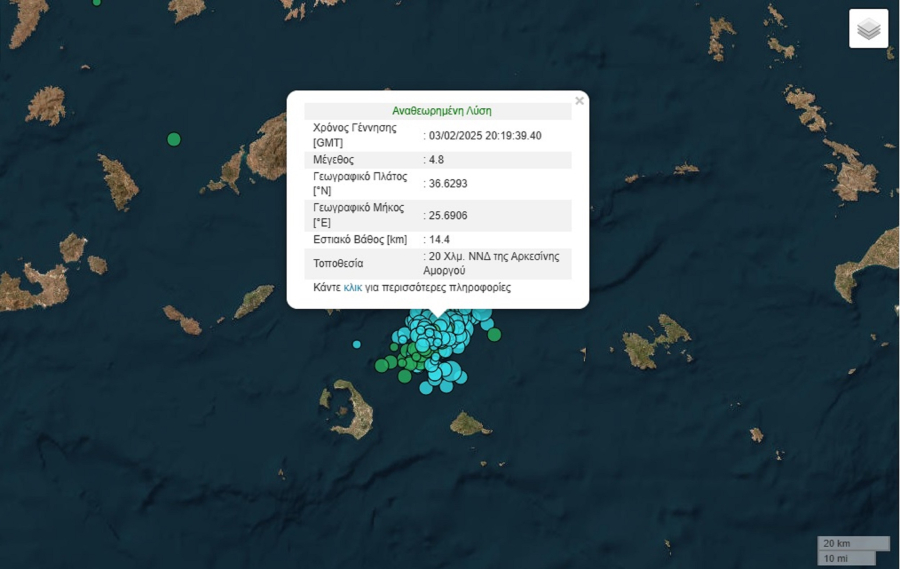
Task: Click the crescent-shaped Santorini island on the map
Action: tap(352, 410)
